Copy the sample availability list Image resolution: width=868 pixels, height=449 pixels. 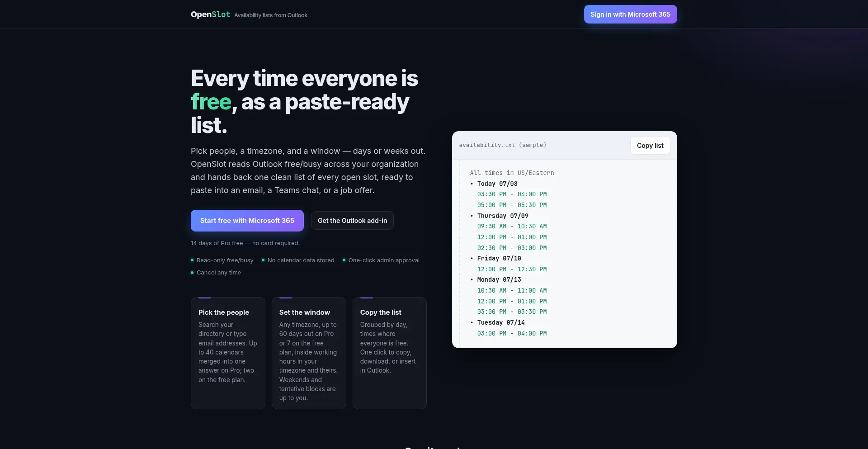(x=650, y=146)
